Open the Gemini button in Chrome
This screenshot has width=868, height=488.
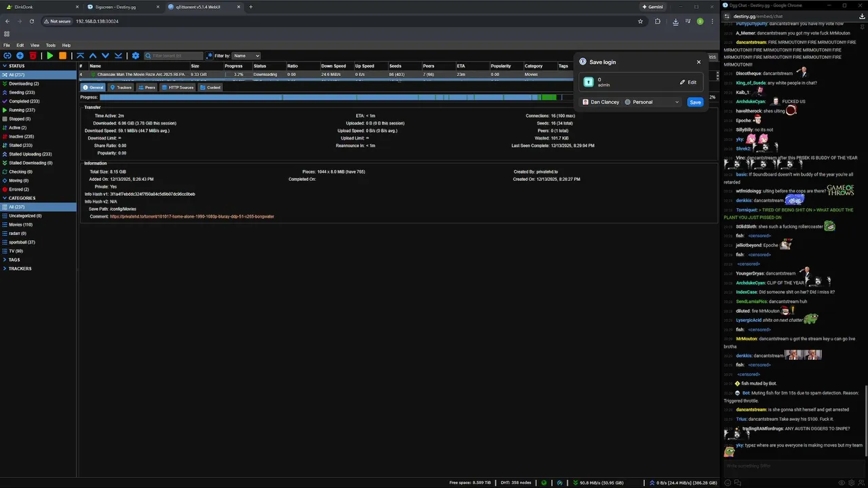pyautogui.click(x=652, y=7)
